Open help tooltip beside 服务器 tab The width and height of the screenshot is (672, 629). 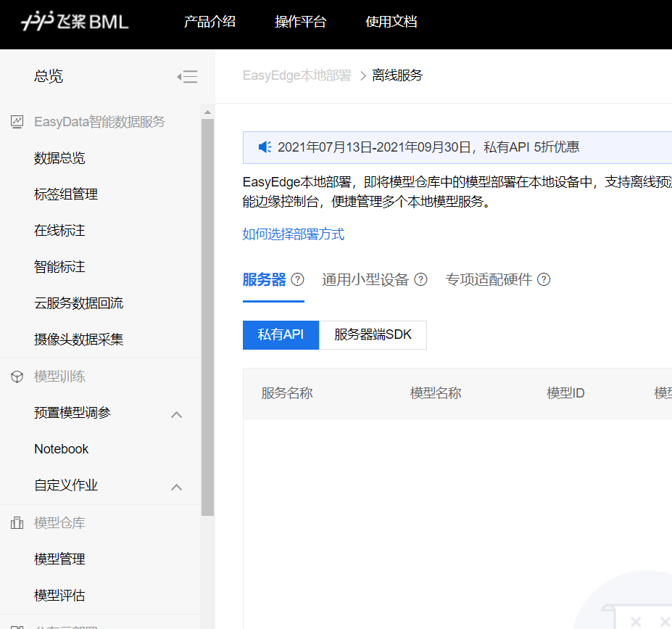click(296, 279)
